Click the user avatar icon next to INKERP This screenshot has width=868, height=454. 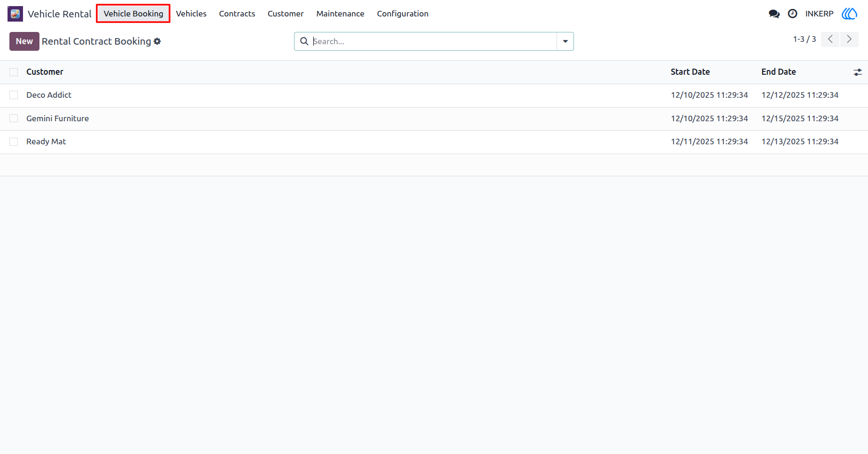pyautogui.click(x=849, y=14)
